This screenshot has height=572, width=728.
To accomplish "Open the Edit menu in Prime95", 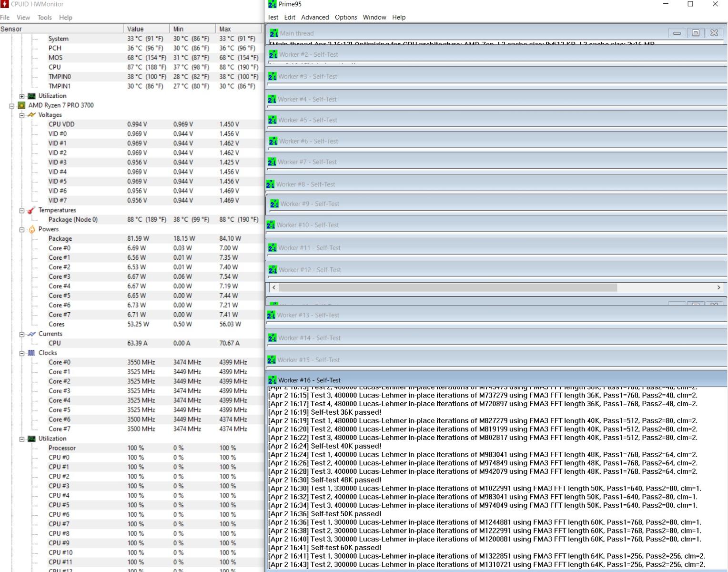I will point(290,17).
